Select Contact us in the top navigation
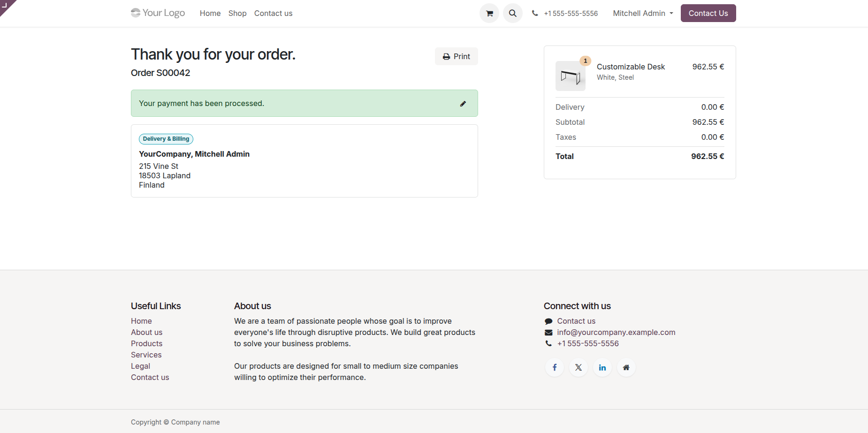The width and height of the screenshot is (868, 433). click(x=273, y=13)
